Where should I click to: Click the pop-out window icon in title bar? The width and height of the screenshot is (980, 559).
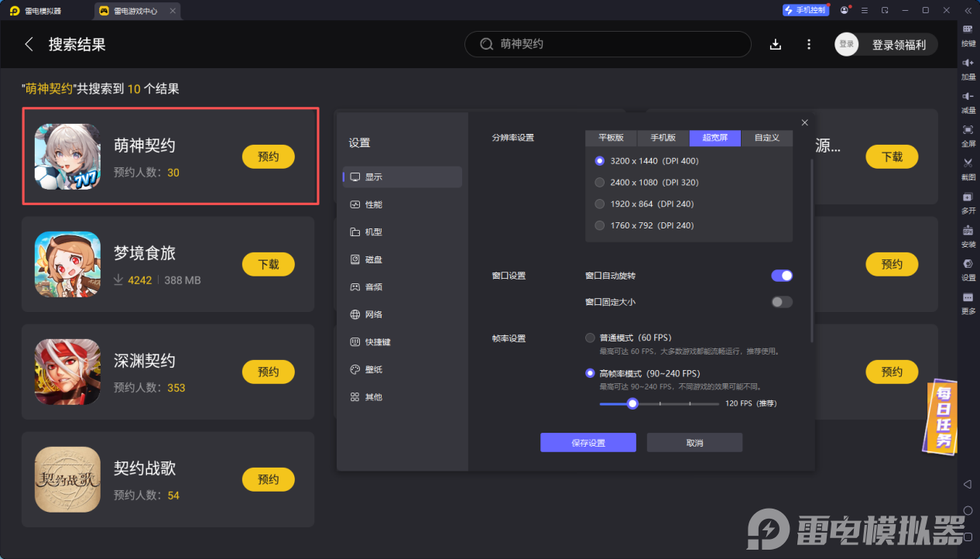pos(885,10)
